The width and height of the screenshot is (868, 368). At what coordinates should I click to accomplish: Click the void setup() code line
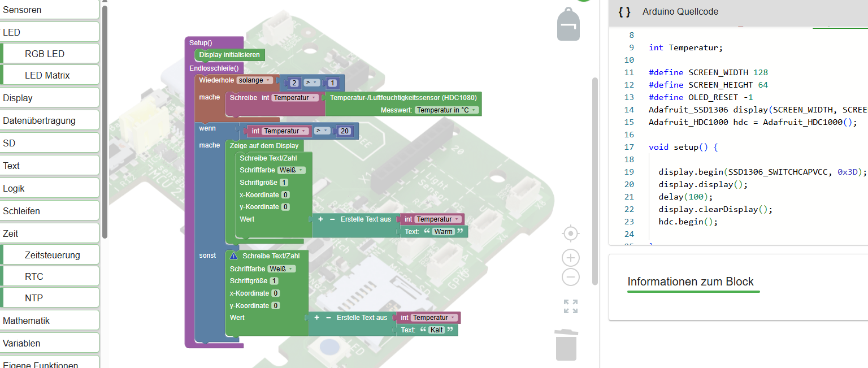(x=683, y=147)
